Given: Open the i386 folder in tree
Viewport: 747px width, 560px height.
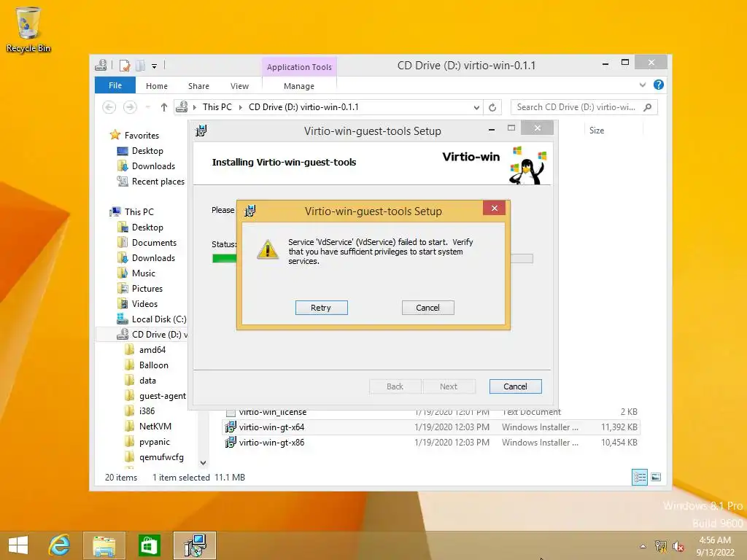Looking at the screenshot, I should tap(147, 411).
